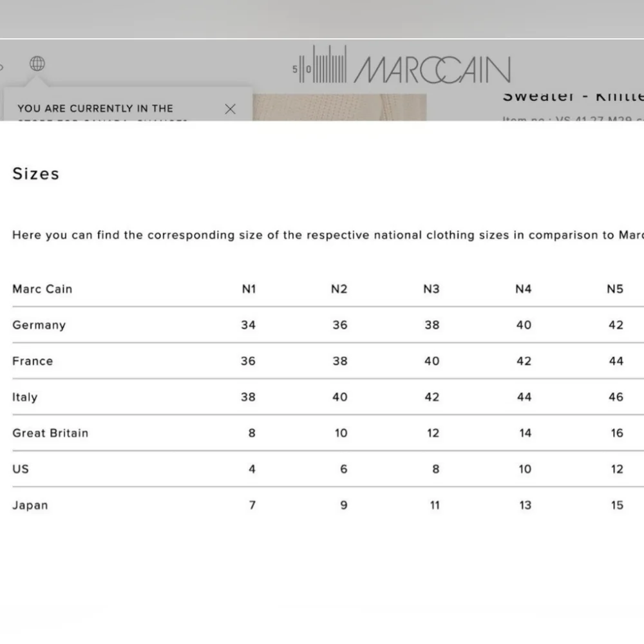Select Great Britain size 8 under N1
Viewport: 644px width, 644px height.
[x=252, y=433]
